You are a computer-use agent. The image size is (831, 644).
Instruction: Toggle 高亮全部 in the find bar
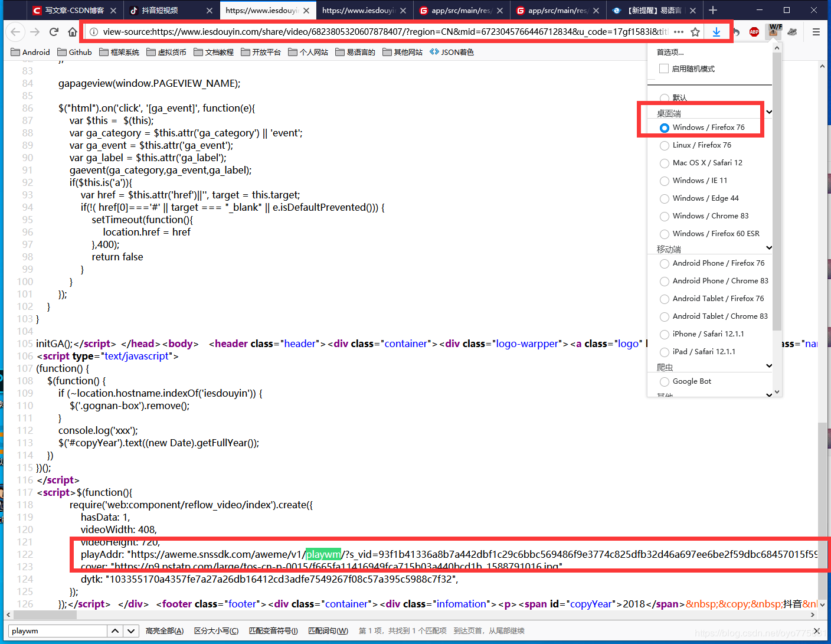coord(165,631)
